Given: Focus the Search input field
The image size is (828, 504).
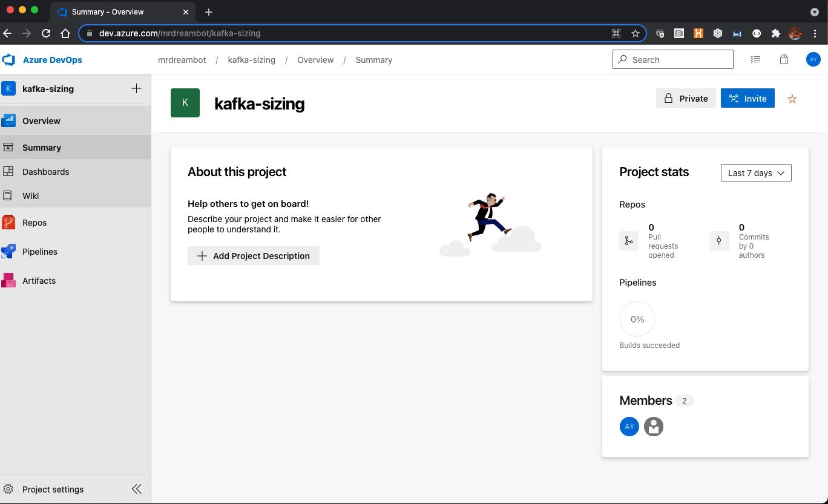Looking at the screenshot, I should coord(673,59).
